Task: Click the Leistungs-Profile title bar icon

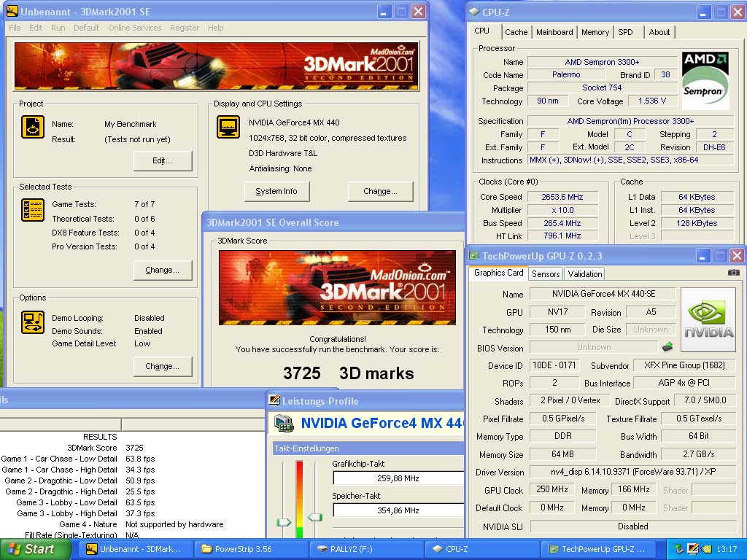Action: click(274, 400)
